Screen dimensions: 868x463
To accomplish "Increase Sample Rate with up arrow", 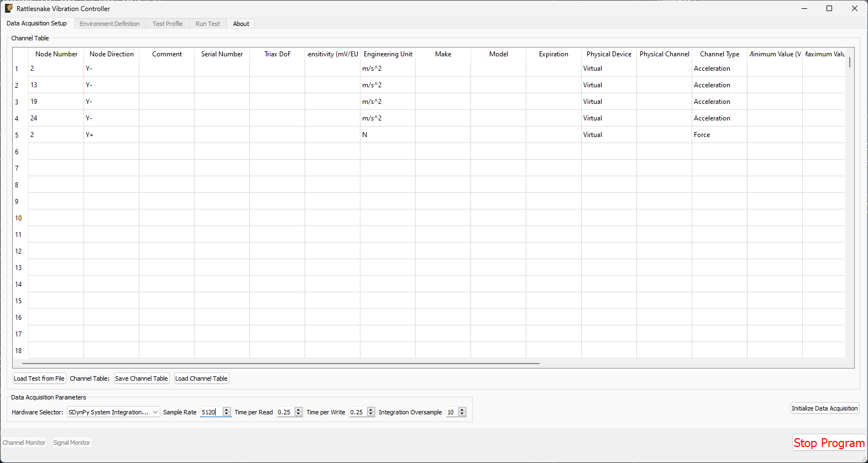I will click(226, 410).
